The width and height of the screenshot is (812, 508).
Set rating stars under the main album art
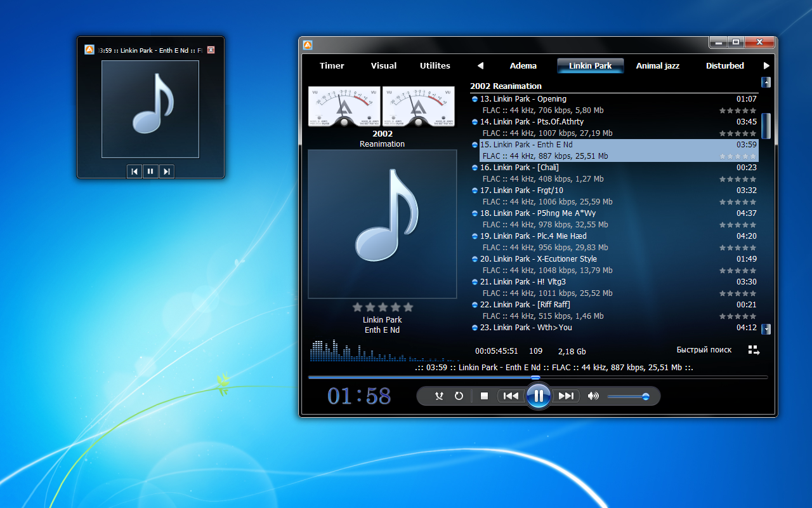(x=383, y=307)
